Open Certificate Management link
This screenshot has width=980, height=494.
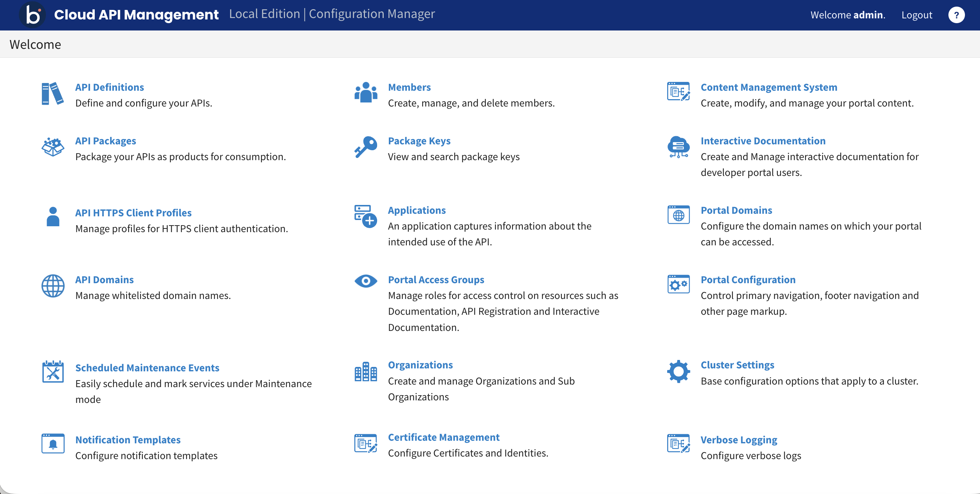pos(444,437)
